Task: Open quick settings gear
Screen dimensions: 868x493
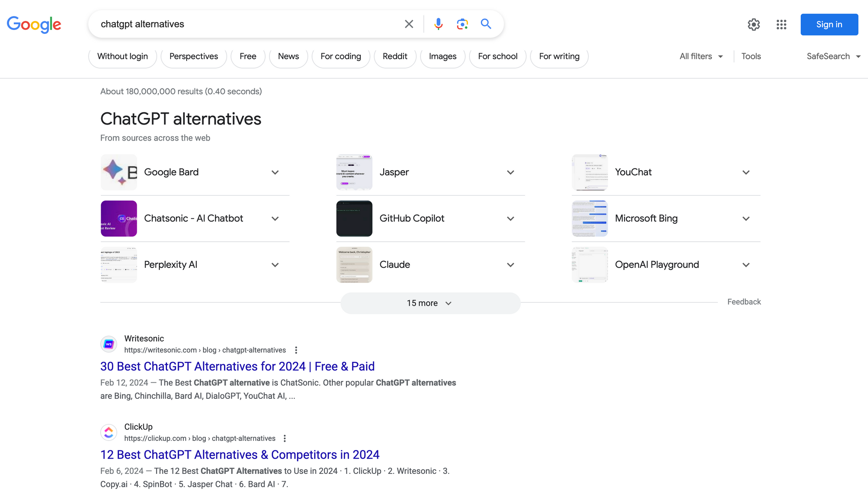Action: pyautogui.click(x=754, y=25)
